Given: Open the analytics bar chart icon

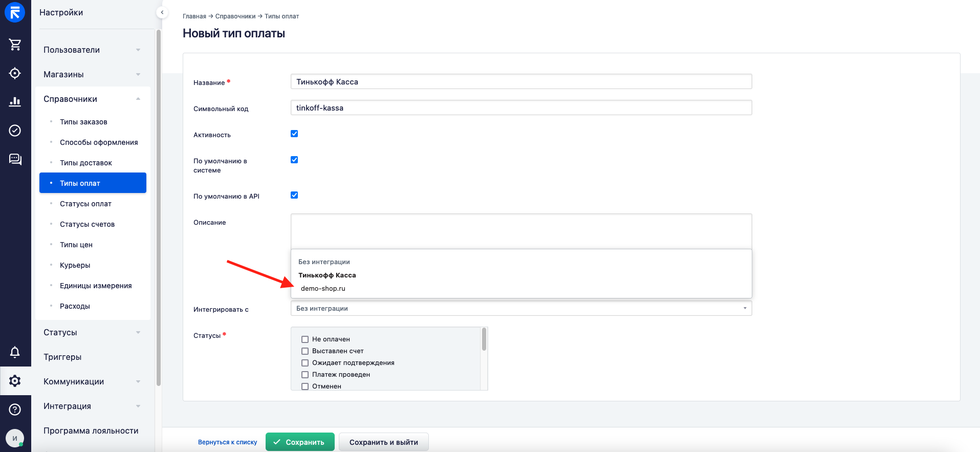Looking at the screenshot, I should (15, 102).
